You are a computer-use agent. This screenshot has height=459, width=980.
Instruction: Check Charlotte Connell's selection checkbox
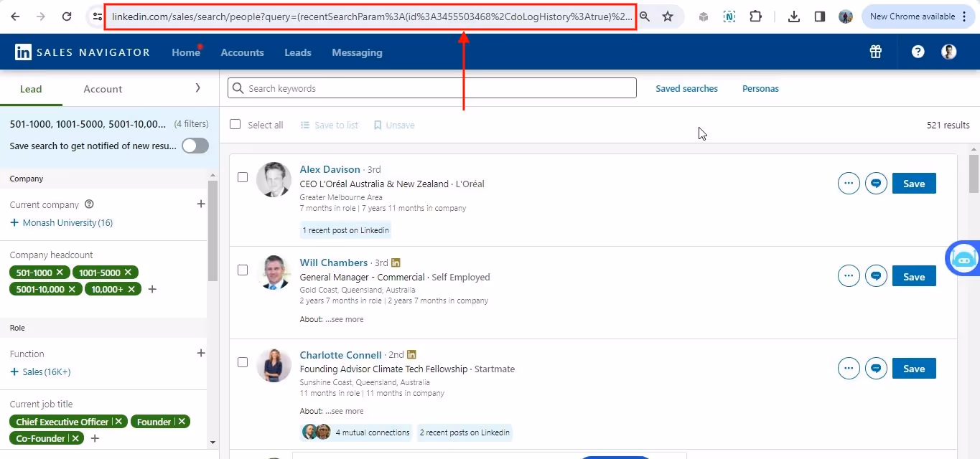pyautogui.click(x=243, y=362)
